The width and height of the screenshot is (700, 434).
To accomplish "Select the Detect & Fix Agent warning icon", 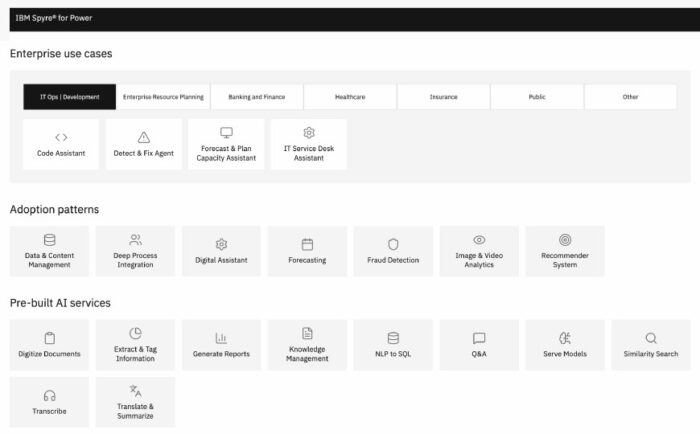I will coord(144,137).
